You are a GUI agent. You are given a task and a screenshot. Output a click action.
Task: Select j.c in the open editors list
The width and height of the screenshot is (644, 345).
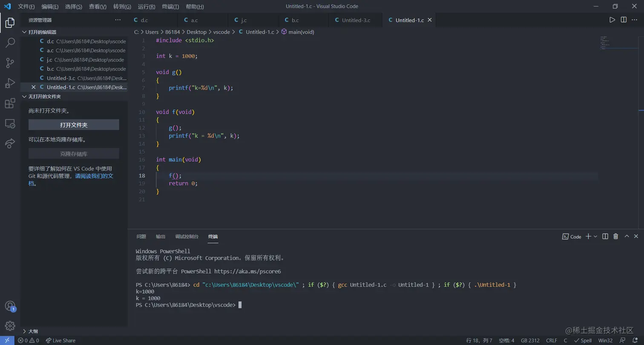coord(74,60)
